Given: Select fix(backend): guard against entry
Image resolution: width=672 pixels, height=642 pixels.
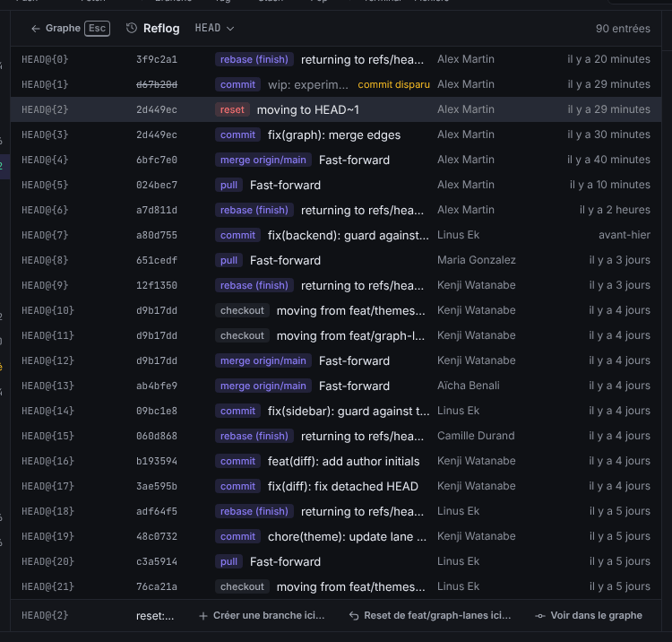Looking at the screenshot, I should 336,235.
